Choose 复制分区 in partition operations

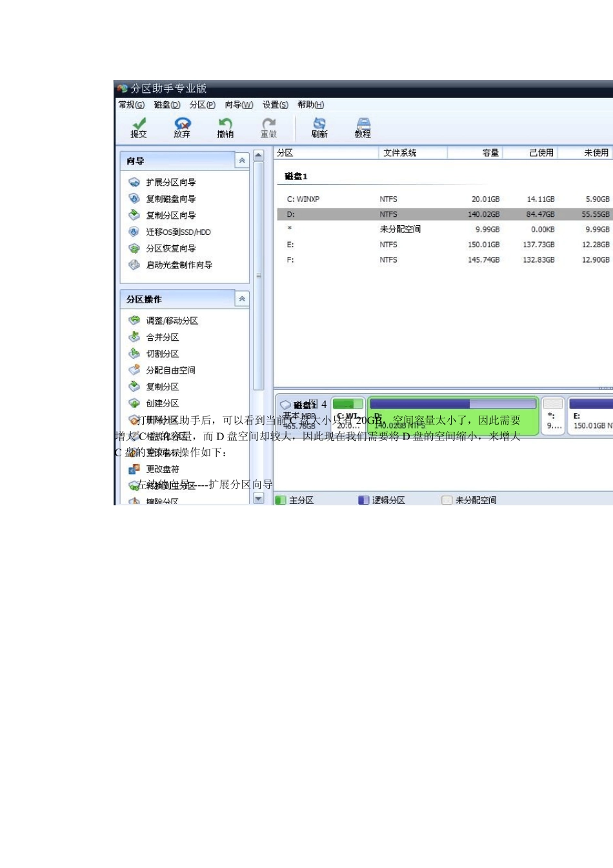coord(154,387)
